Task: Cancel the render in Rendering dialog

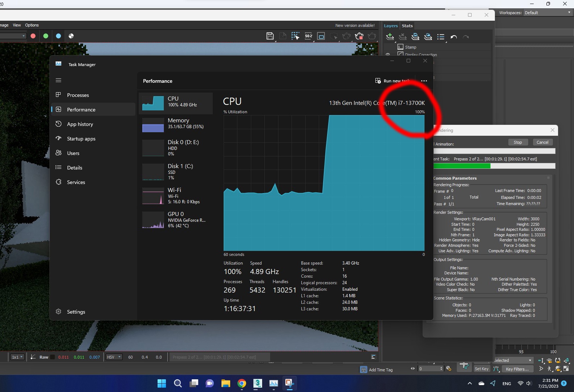Action: 542,142
